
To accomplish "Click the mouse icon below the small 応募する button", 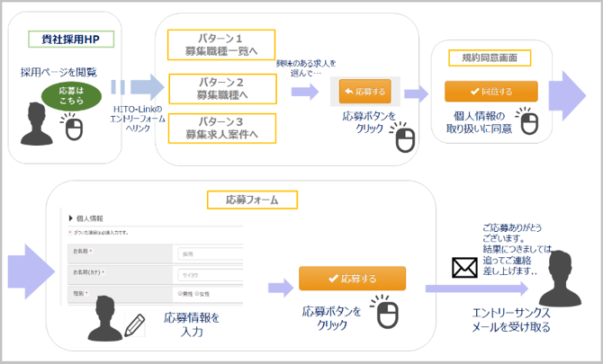I will [406, 138].
